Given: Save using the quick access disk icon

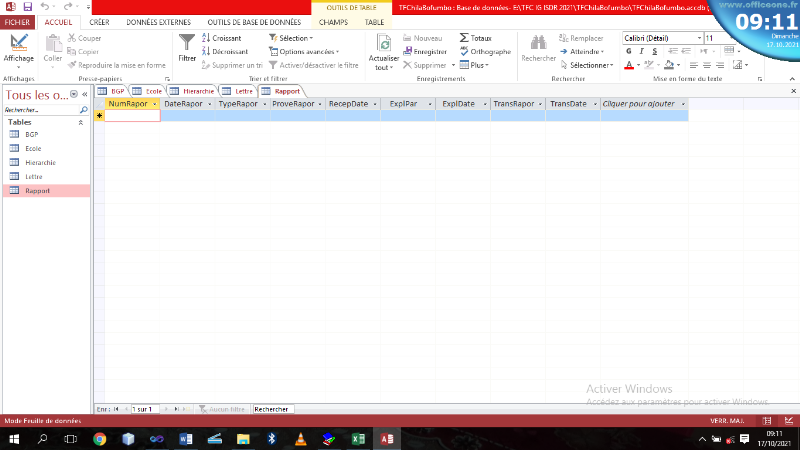Looking at the screenshot, I should tap(27, 7).
